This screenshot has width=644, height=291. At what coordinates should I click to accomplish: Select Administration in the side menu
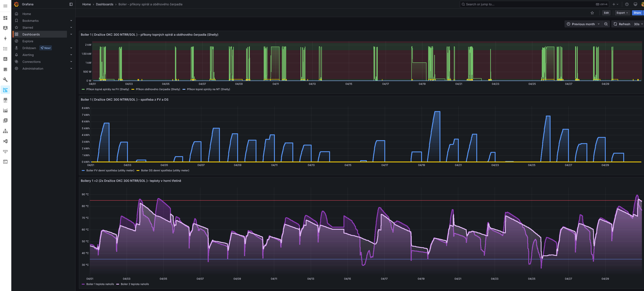point(33,69)
